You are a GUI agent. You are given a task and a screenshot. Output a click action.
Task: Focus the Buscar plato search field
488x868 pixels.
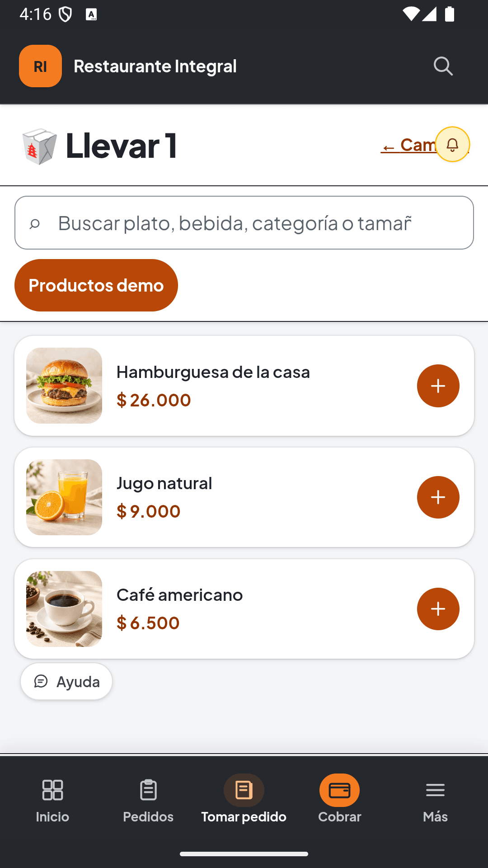point(244,222)
